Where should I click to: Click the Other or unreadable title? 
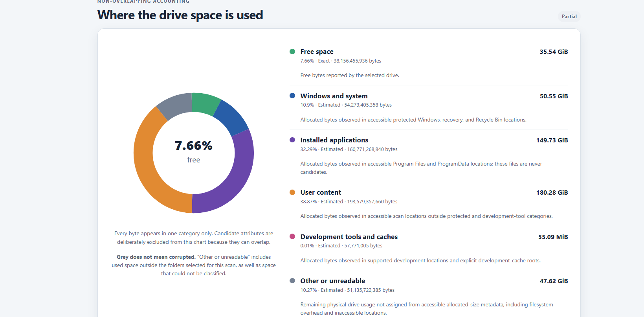click(x=333, y=281)
